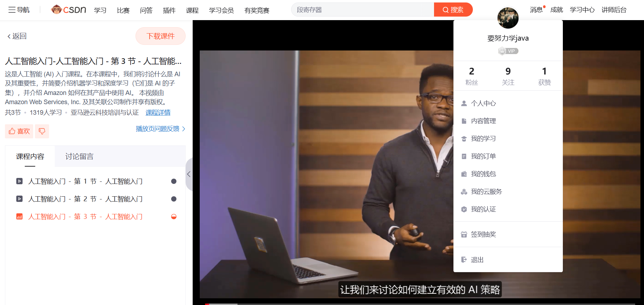Open 播放页问题反馈 link
The image size is (644, 305).
point(161,129)
